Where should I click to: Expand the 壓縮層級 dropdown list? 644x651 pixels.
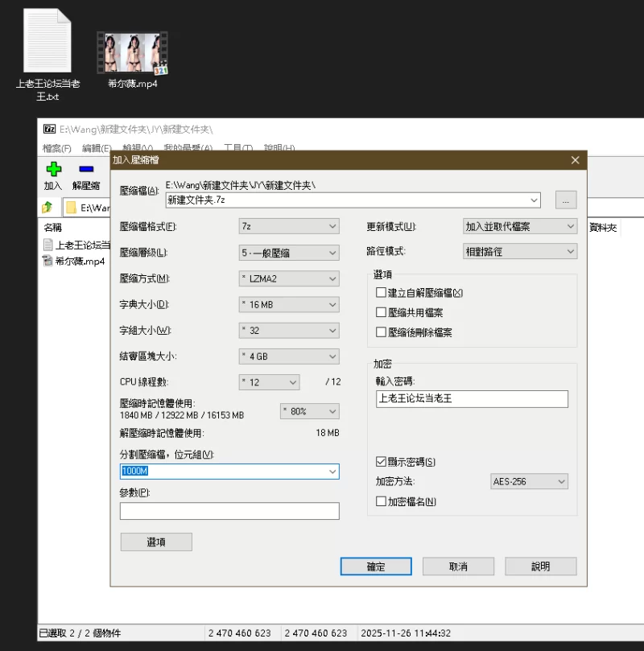coord(289,253)
